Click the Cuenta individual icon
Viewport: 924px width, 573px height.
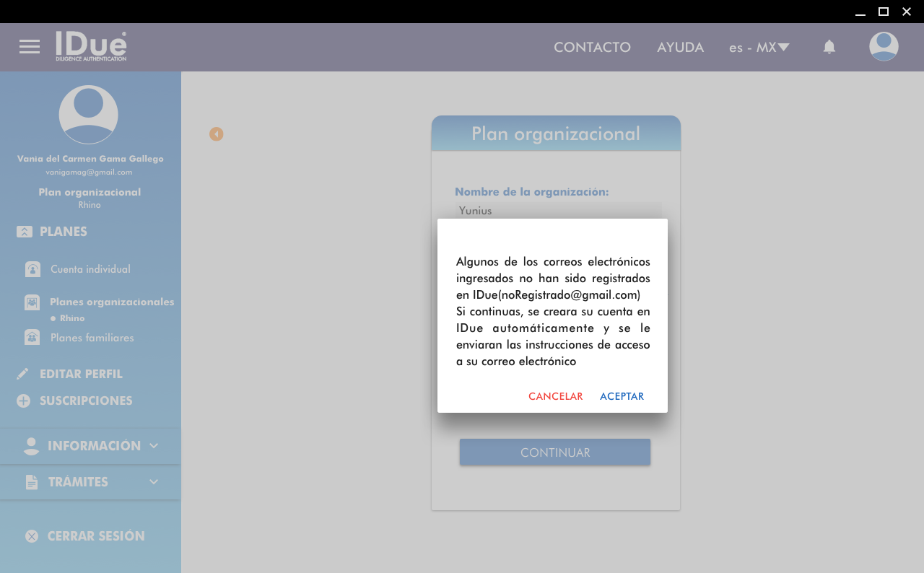pos(32,269)
